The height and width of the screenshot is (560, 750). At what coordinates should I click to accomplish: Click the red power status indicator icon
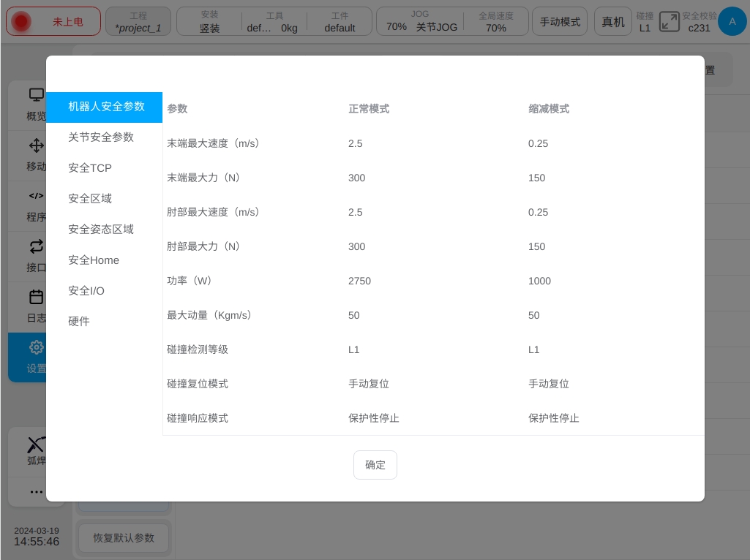coord(22,22)
